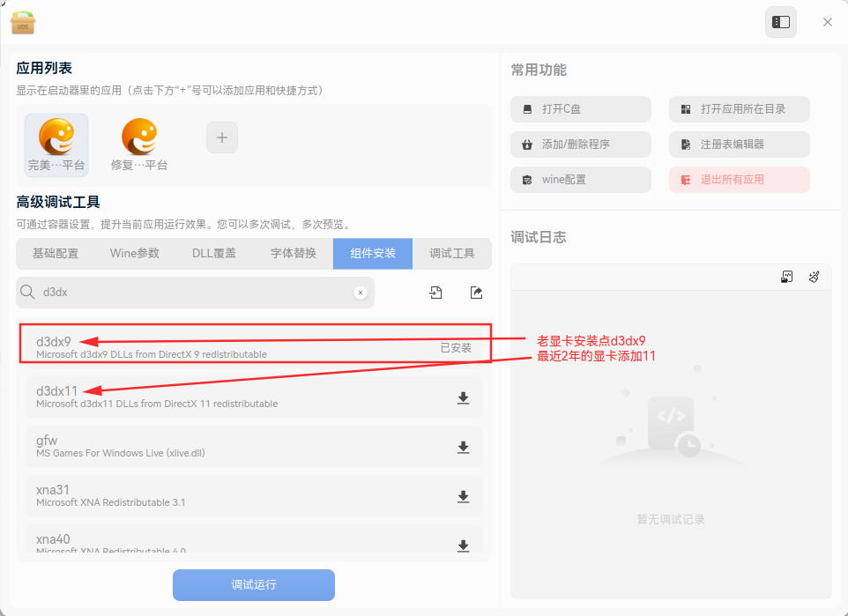848x616 pixels.
Task: Select the 完美…平台 app icon
Action: click(56, 145)
